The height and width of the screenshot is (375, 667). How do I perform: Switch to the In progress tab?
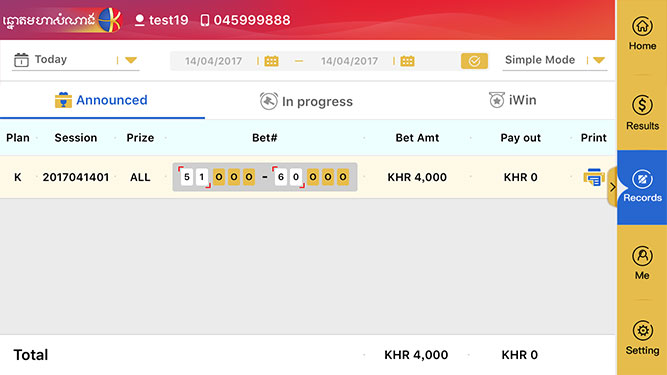(x=306, y=101)
